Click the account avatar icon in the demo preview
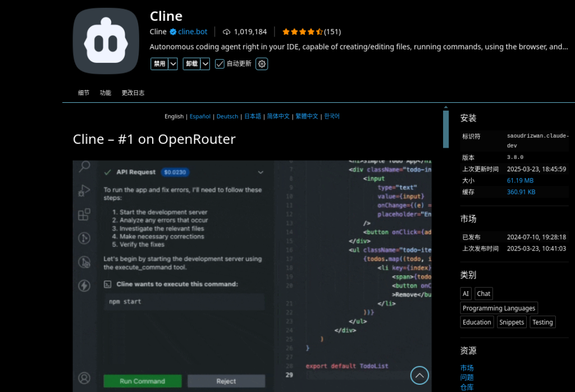This screenshot has width=575, height=392. click(84, 378)
